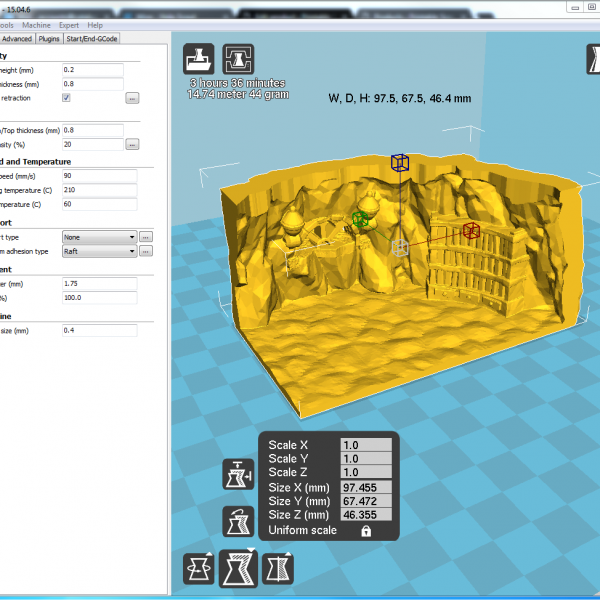The image size is (600, 600).
Task: Click the Size Z (mm) field 46.355
Action: tap(366, 515)
